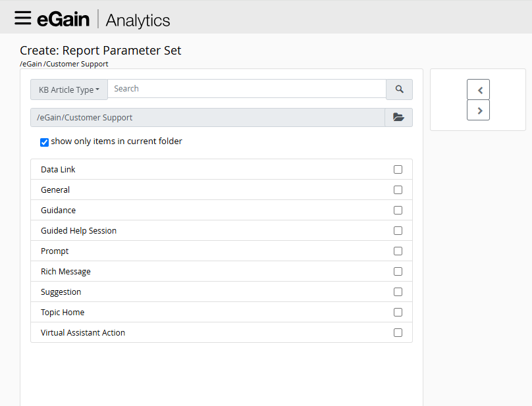Select the Guided Help Session checkbox
Viewport: 532px width, 406px height.
click(398, 230)
